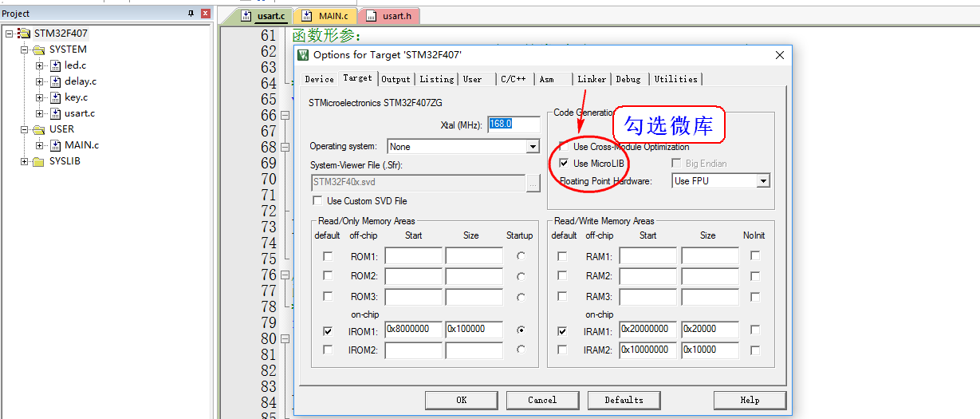The width and height of the screenshot is (980, 419).
Task: Switch to the Device tab
Action: click(x=320, y=79)
